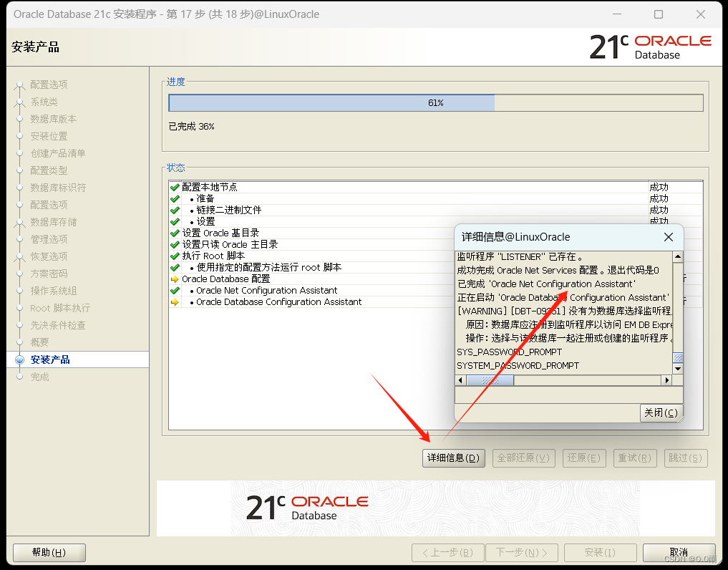728x570 pixels.
Task: Click 关闭(C) in the details dialog
Action: (660, 412)
